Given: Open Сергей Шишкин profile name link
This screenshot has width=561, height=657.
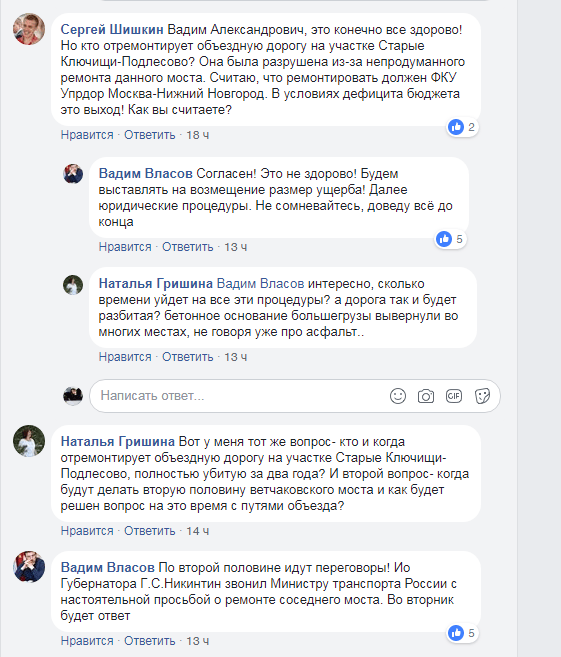Looking at the screenshot, I should click(112, 29).
